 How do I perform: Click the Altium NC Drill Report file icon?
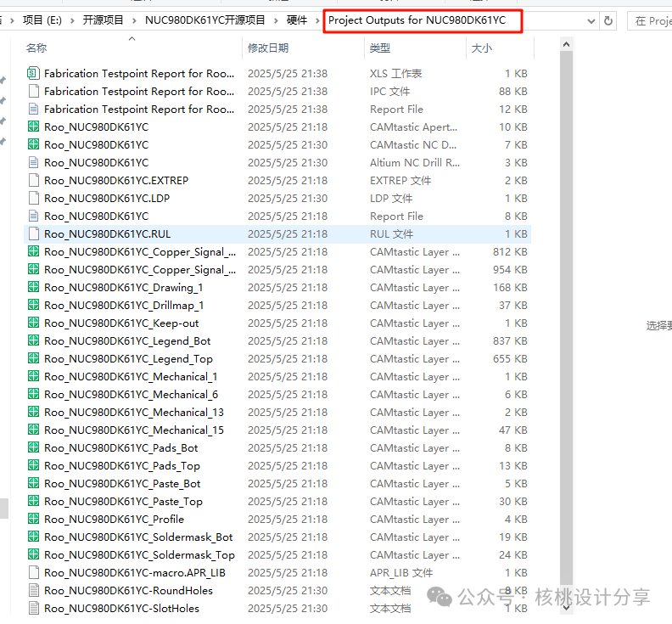pos(33,162)
